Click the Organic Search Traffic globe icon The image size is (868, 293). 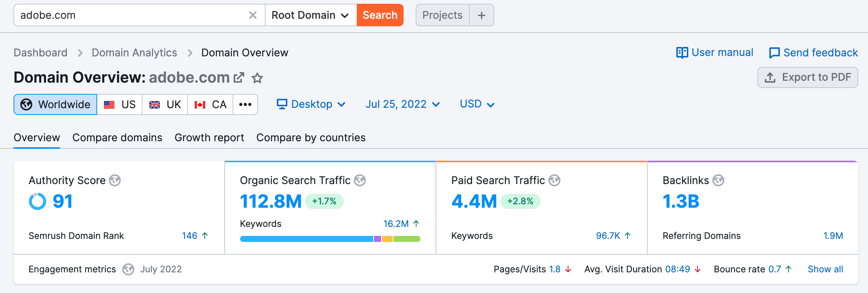pos(360,180)
